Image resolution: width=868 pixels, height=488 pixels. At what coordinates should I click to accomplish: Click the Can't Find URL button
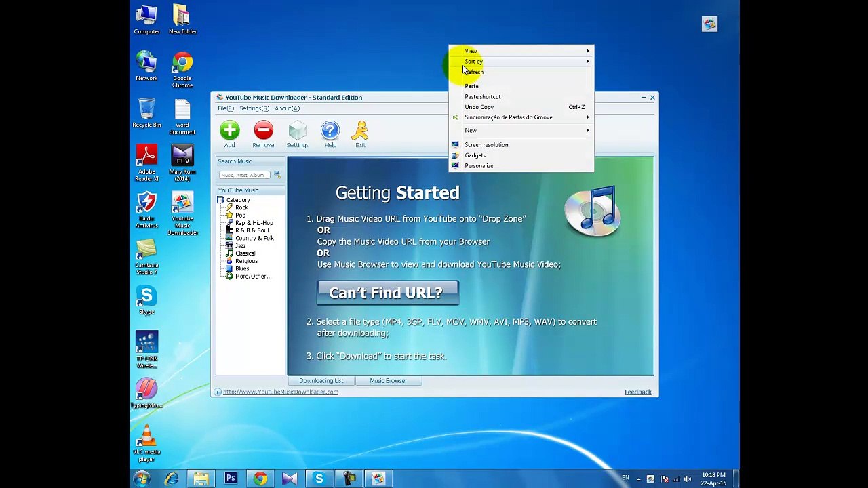(387, 293)
